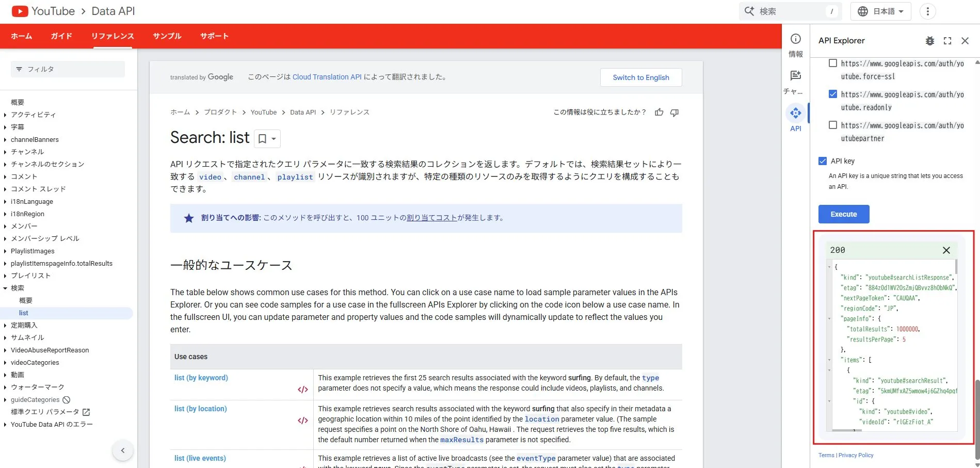Open the Cloud Translation API link

[x=327, y=77]
